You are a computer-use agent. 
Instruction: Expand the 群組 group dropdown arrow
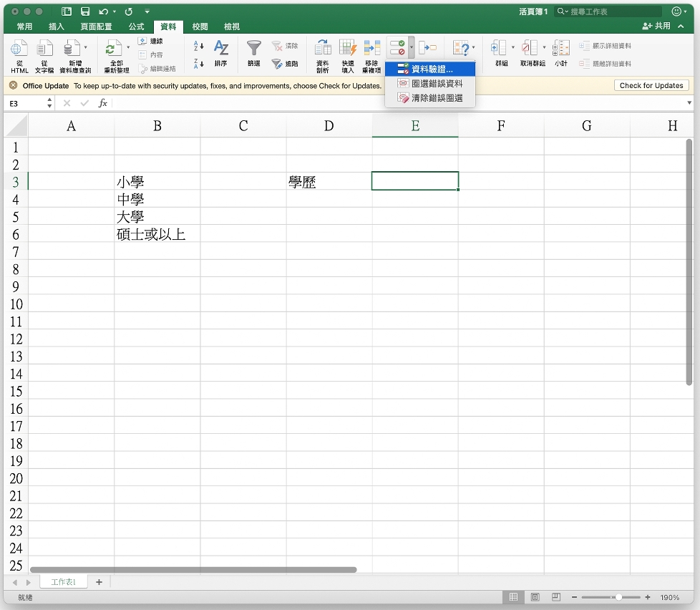click(512, 48)
